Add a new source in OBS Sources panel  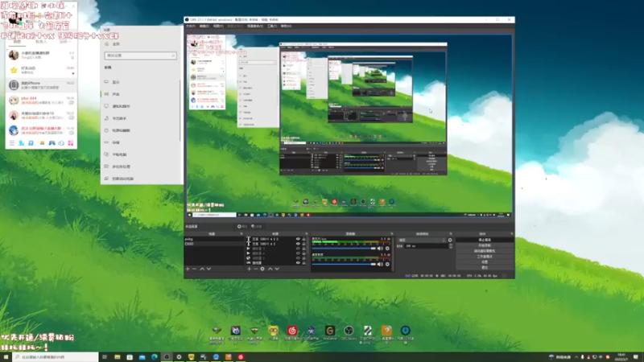(x=249, y=269)
